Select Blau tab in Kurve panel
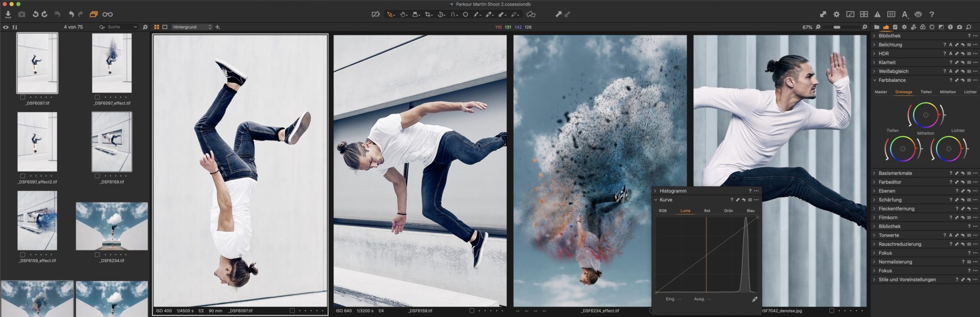The height and width of the screenshot is (317, 980). (x=751, y=211)
